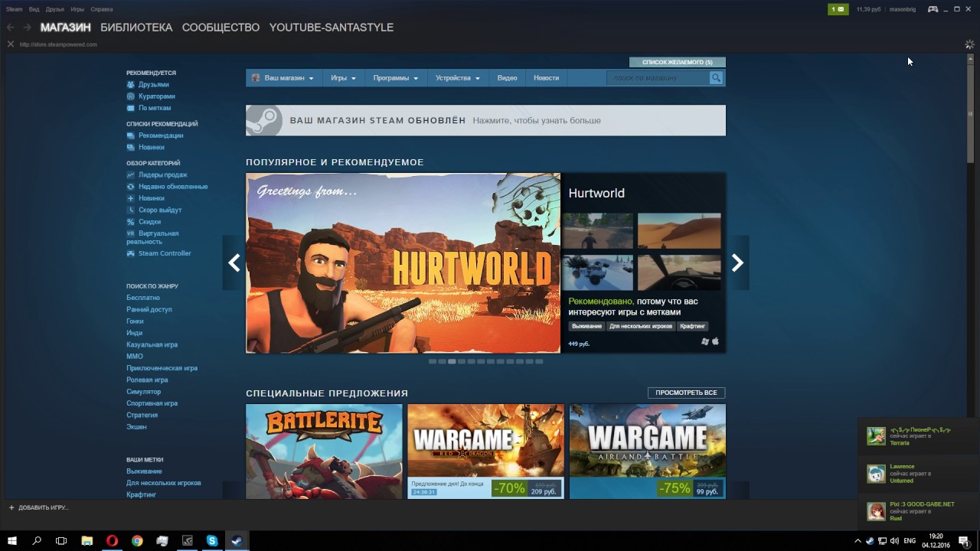Open wishlist Список желаемого button
The width and height of the screenshot is (980, 551).
678,62
